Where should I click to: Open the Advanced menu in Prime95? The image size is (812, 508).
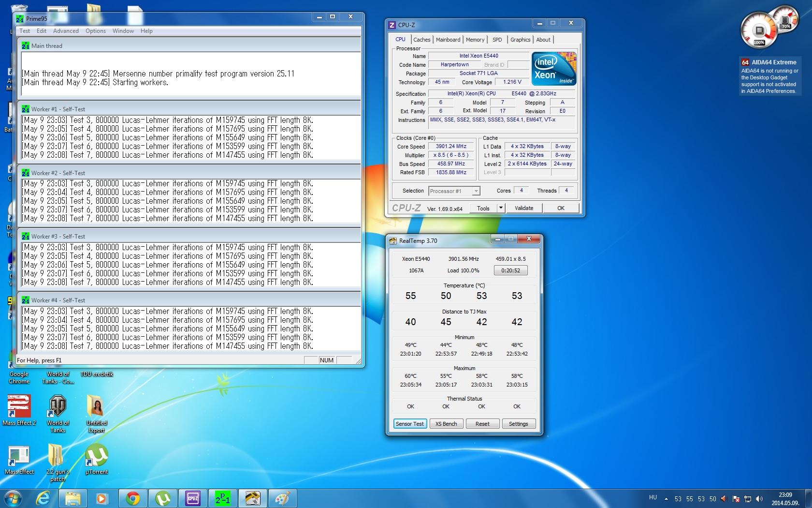[66, 30]
